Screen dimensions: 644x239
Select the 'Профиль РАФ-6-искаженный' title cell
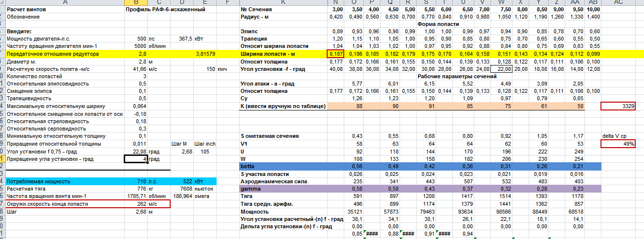coord(166,9)
